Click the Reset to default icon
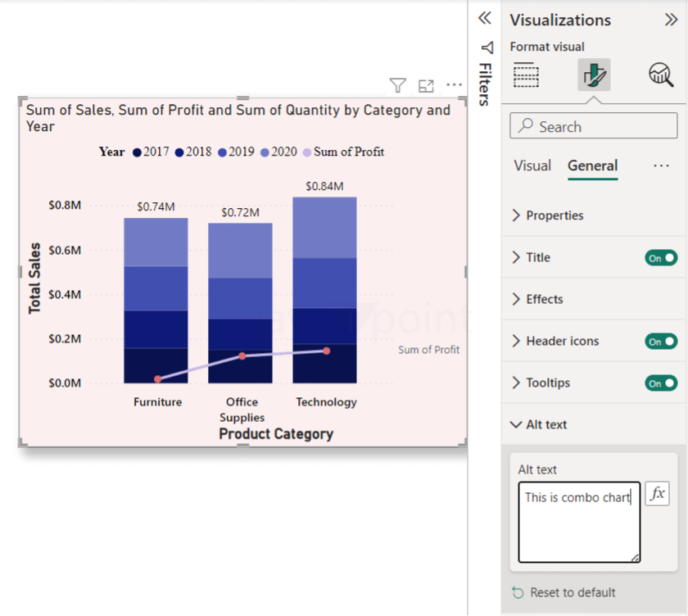688x616 pixels. click(518, 593)
